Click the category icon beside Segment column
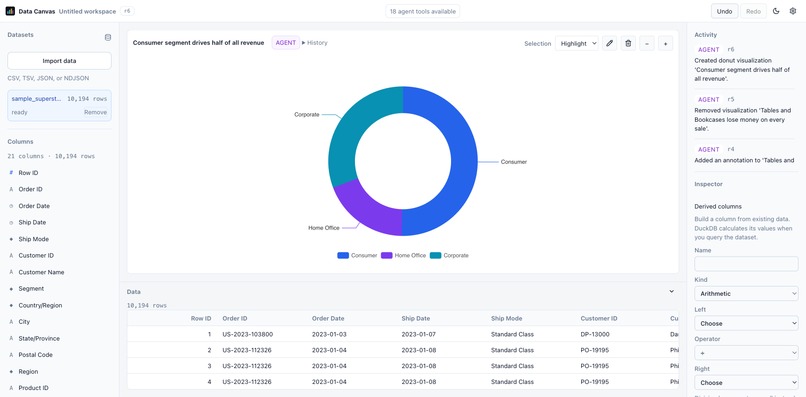This screenshot has height=397, width=806. click(11, 288)
